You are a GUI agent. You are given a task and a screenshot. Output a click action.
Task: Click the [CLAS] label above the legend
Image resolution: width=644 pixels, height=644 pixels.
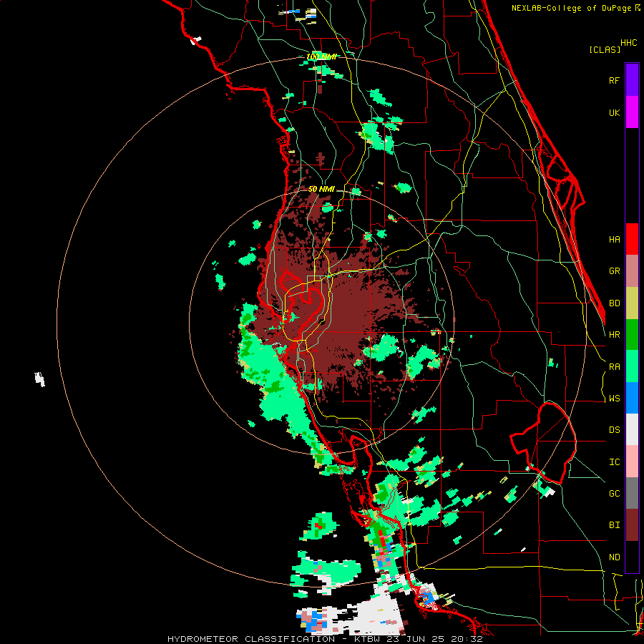tap(605, 49)
